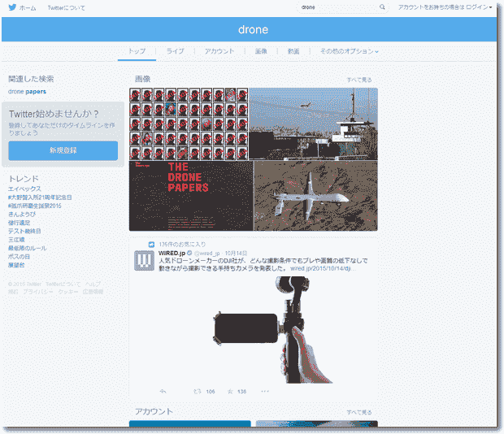
Task: Click the 三江線 trend
Action: click(x=16, y=240)
